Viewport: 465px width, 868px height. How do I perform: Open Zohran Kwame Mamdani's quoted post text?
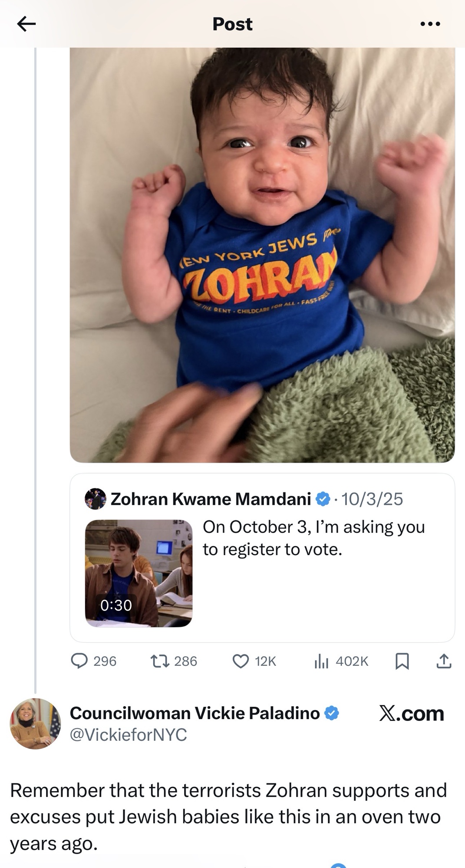(x=313, y=538)
